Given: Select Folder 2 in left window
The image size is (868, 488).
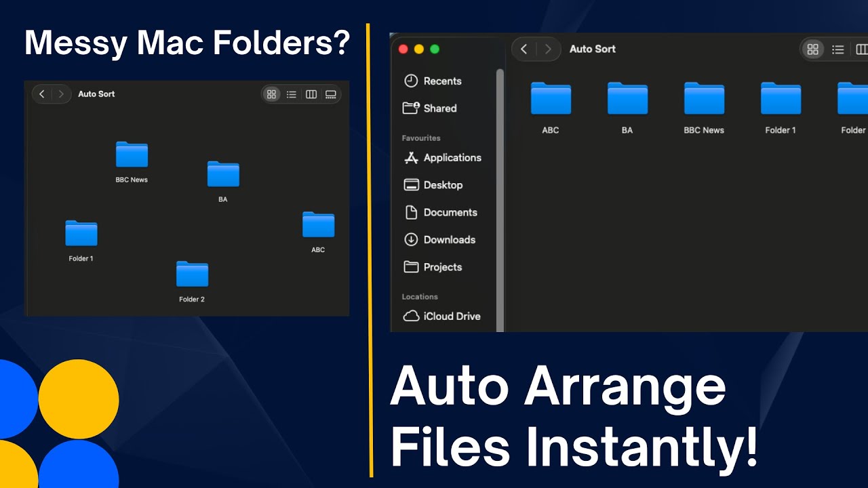Looking at the screenshot, I should [192, 281].
